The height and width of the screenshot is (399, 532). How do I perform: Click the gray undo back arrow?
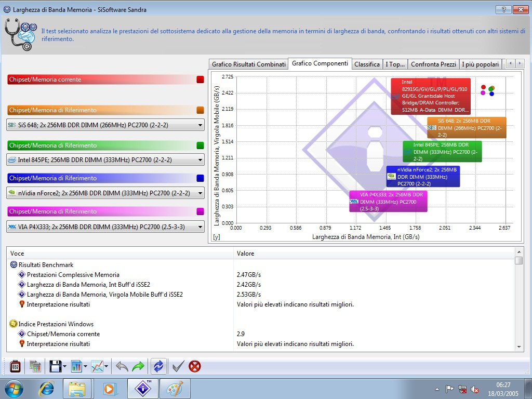pyautogui.click(x=122, y=366)
